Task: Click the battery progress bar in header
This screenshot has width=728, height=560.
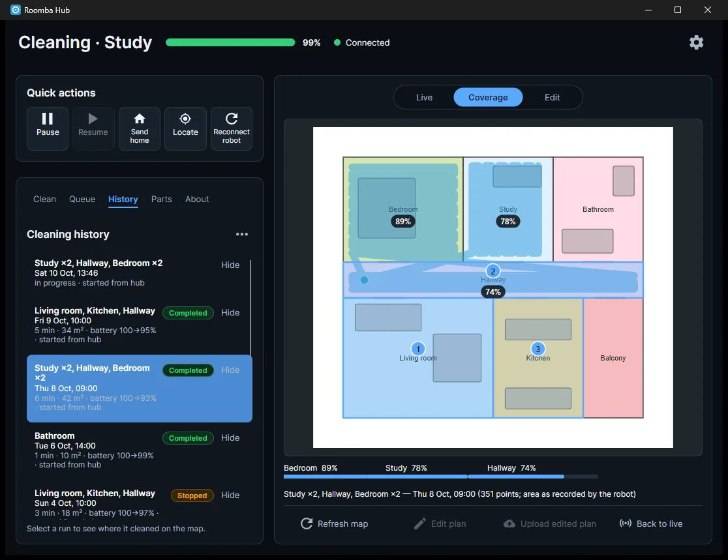Action: point(230,42)
